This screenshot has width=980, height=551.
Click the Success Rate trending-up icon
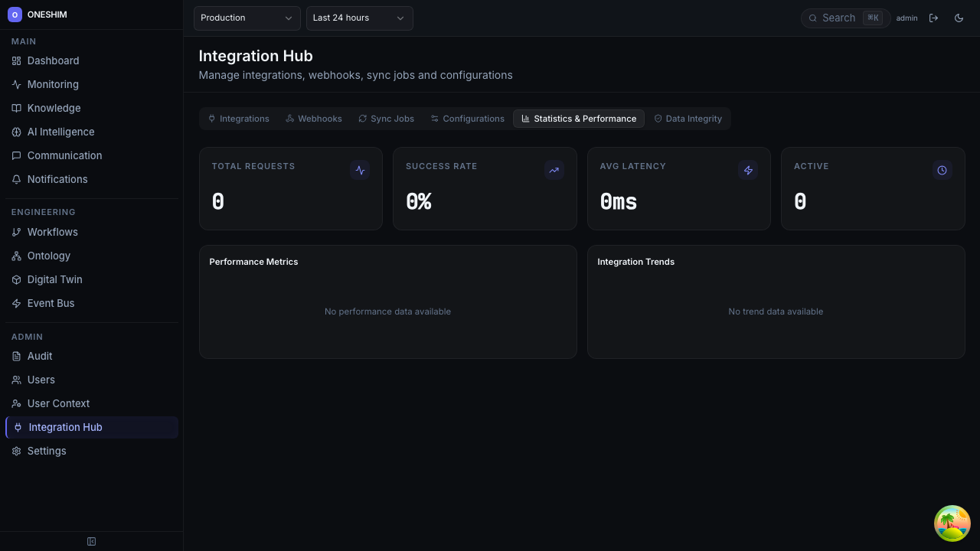point(554,171)
